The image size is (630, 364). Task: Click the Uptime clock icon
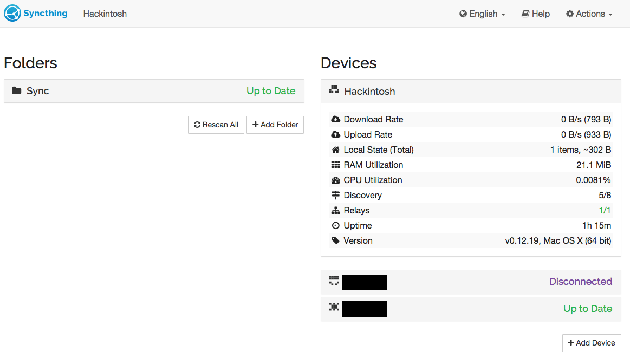335,225
